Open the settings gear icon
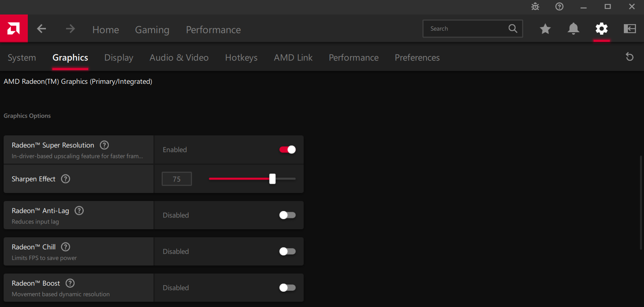Image resolution: width=644 pixels, height=307 pixels. (602, 29)
